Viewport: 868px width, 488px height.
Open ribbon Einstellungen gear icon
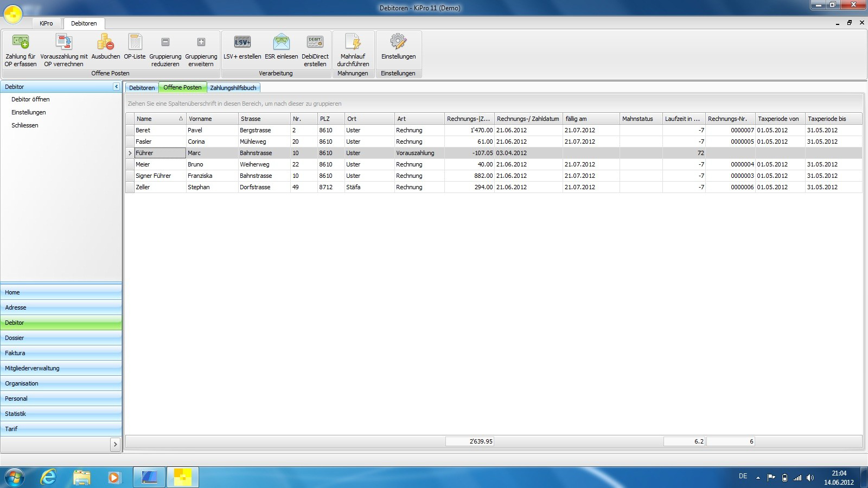click(x=398, y=42)
